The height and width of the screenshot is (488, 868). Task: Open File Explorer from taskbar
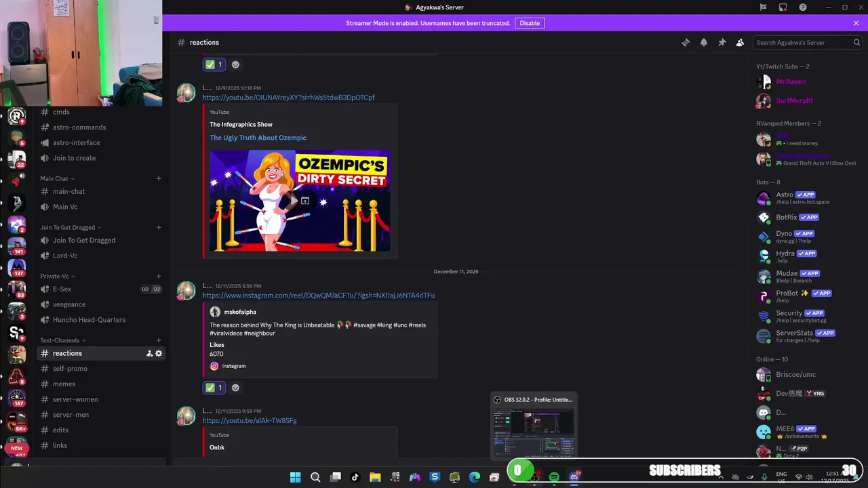(x=375, y=477)
